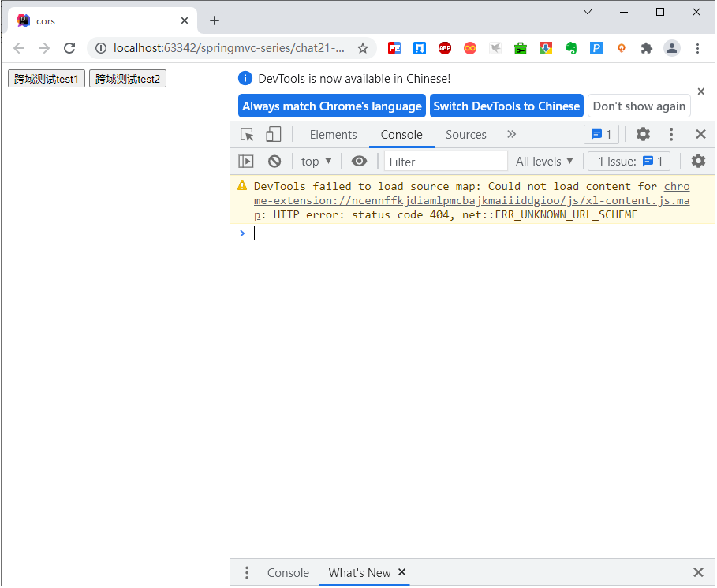This screenshot has width=717, height=588.
Task: Create live expression with eye icon
Action: (359, 162)
